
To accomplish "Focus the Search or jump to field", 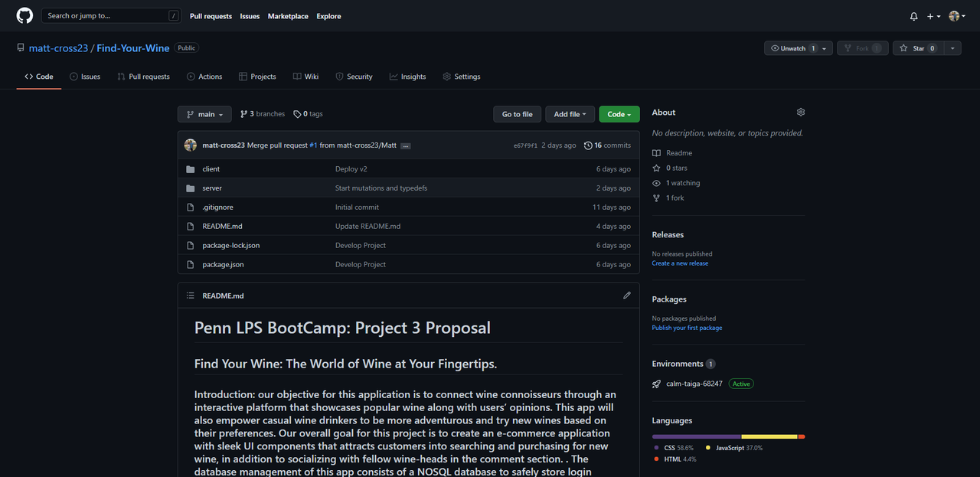I will tap(112, 15).
